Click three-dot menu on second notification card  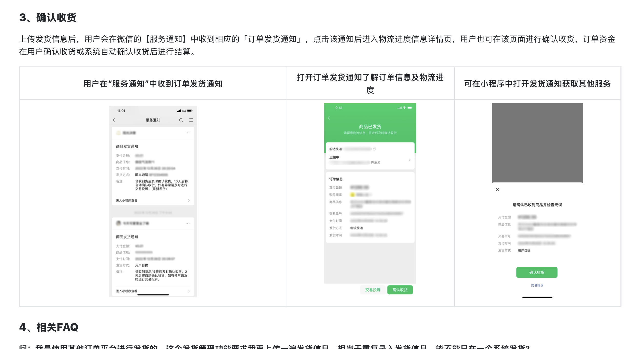[x=188, y=224]
